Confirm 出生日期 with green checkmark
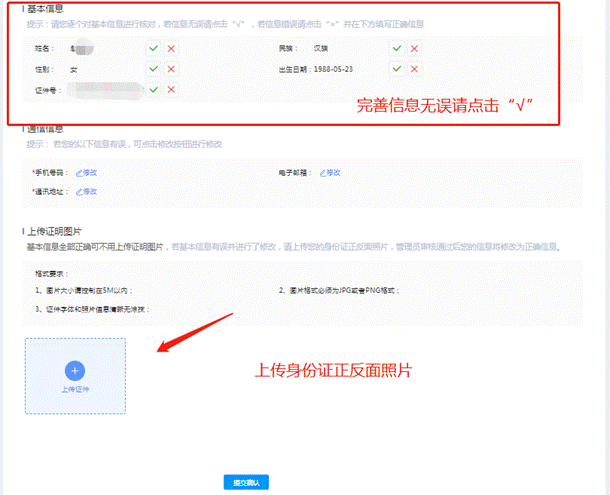The height and width of the screenshot is (495, 610). (397, 69)
